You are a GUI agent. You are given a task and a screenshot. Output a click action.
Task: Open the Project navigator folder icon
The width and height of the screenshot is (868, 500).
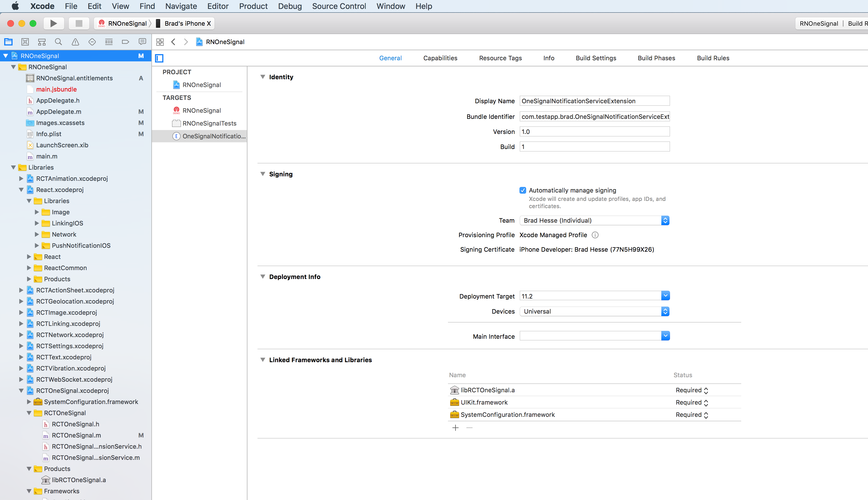pyautogui.click(x=8, y=42)
